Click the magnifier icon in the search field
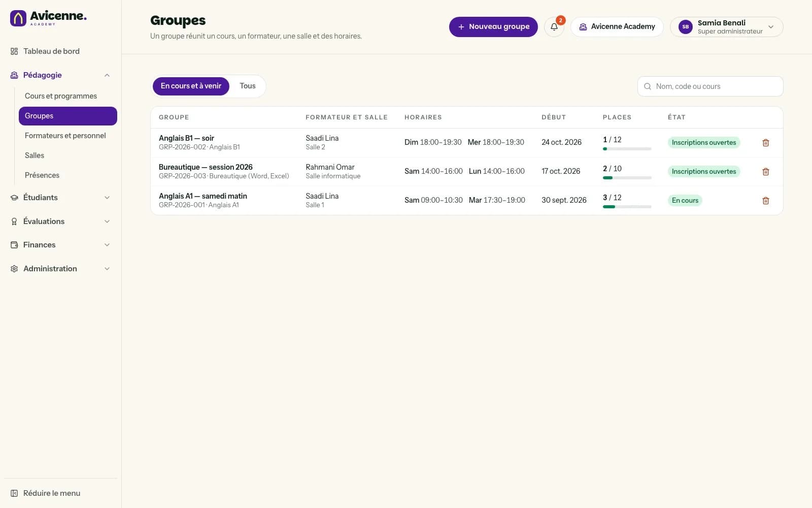Image resolution: width=812 pixels, height=508 pixels. point(648,86)
